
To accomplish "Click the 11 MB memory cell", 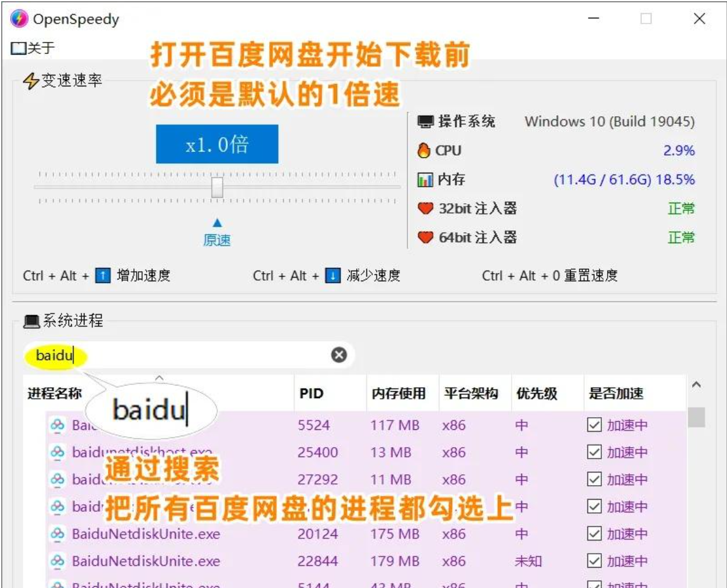I will click(x=390, y=479).
